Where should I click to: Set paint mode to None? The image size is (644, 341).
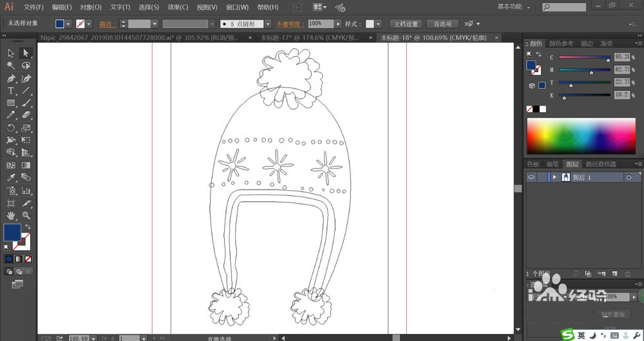[x=28, y=259]
